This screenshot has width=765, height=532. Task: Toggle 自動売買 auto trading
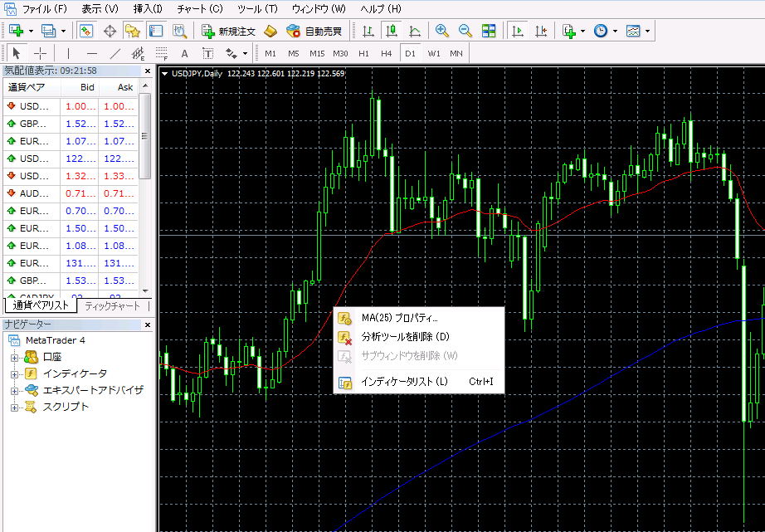[314, 32]
